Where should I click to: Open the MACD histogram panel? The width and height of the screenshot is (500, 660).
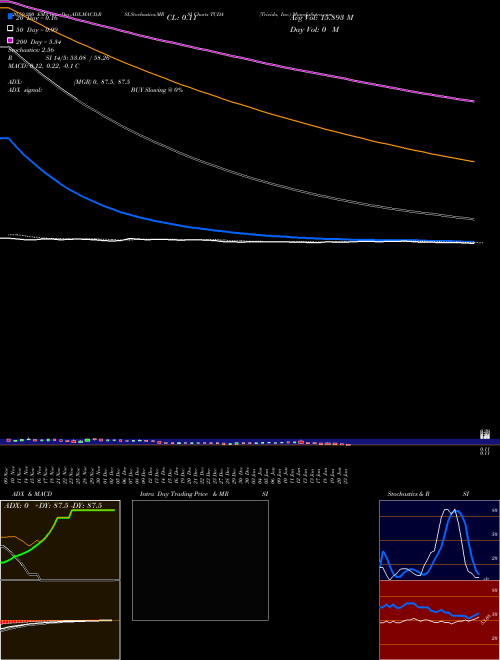point(60,620)
